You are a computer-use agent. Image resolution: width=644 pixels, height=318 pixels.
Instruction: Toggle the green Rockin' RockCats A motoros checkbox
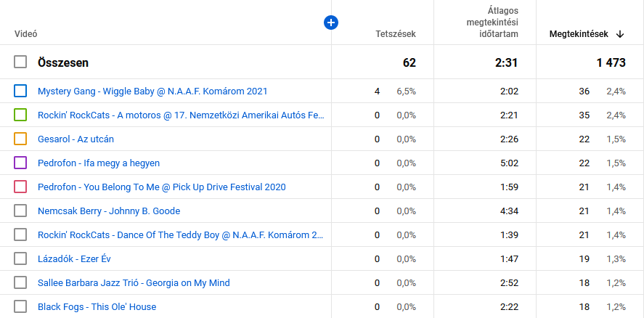(x=20, y=115)
